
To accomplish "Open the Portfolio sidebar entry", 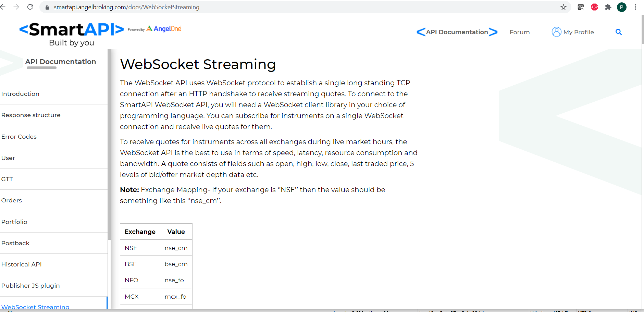I will click(54, 222).
